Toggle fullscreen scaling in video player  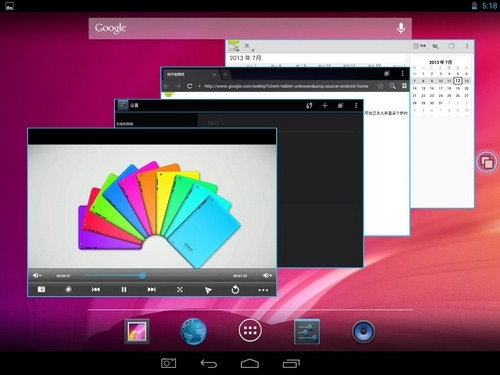(x=180, y=290)
